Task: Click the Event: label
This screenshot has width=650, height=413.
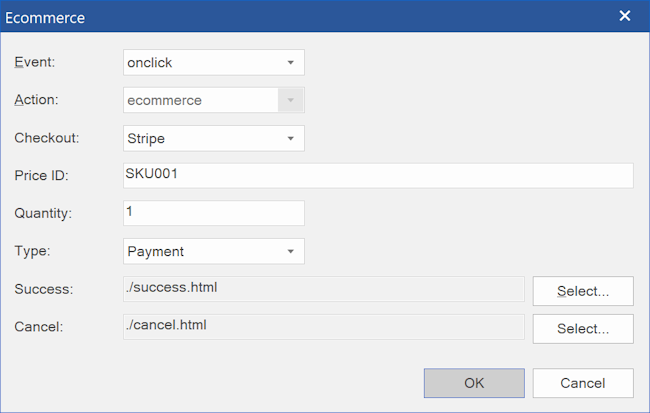Action: pos(35,62)
